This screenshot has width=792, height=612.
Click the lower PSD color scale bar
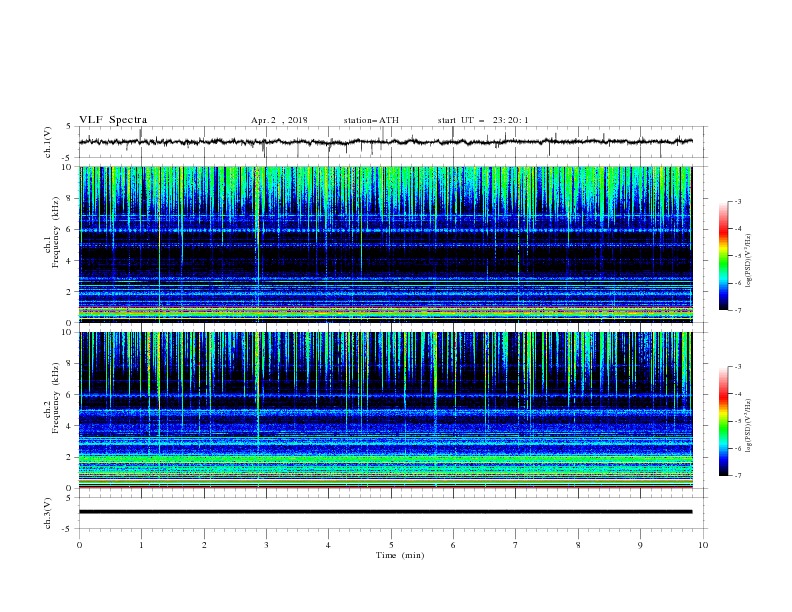[724, 421]
